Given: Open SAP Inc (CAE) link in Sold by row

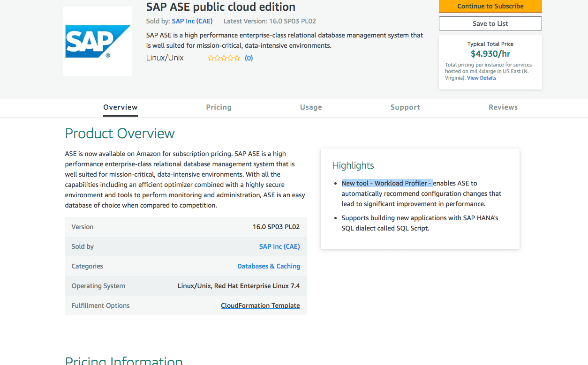Looking at the screenshot, I should coord(279,246).
